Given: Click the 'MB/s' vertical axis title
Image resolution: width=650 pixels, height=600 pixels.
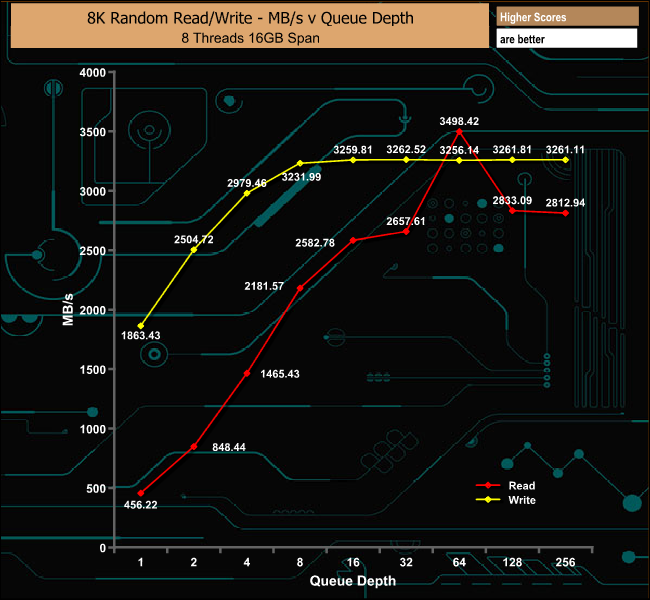Looking at the screenshot, I should click(x=68, y=309).
